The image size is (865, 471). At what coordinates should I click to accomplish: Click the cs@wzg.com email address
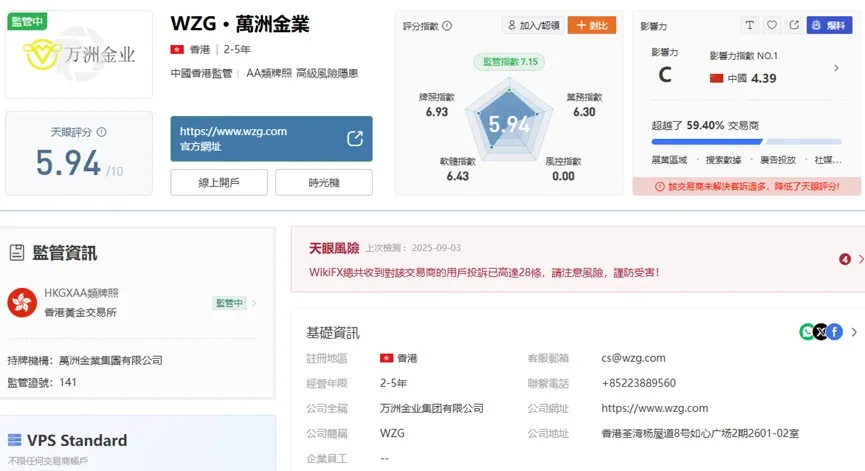pos(633,358)
